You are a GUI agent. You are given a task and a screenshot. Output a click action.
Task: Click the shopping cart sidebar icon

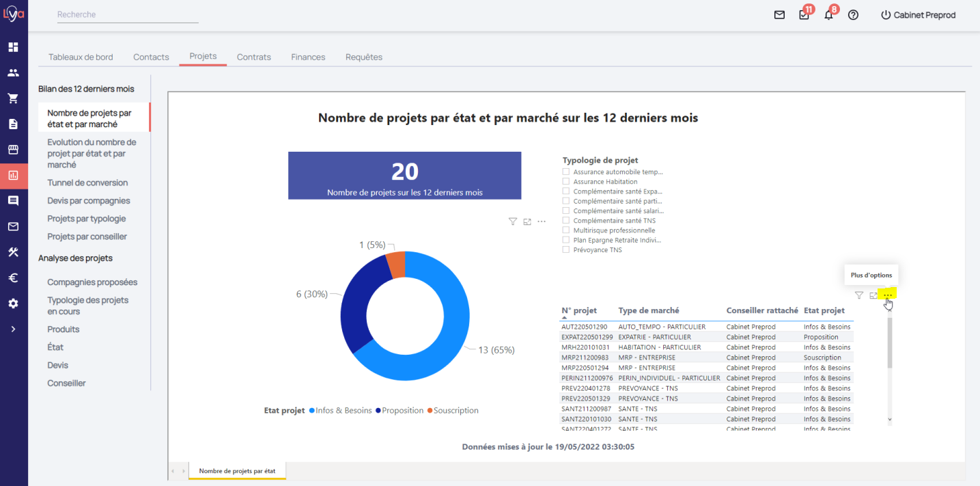(13, 98)
